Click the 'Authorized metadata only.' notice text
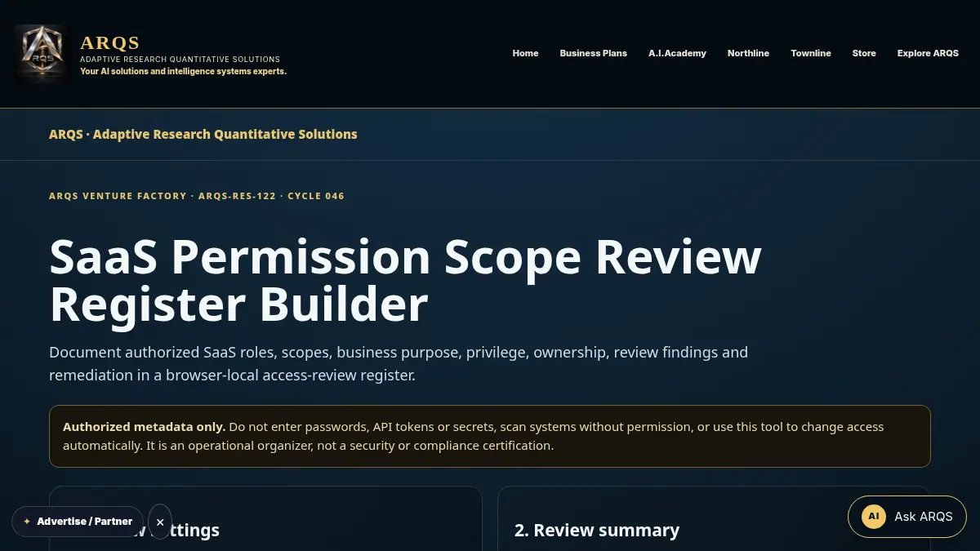Image resolution: width=980 pixels, height=551 pixels. tap(144, 427)
